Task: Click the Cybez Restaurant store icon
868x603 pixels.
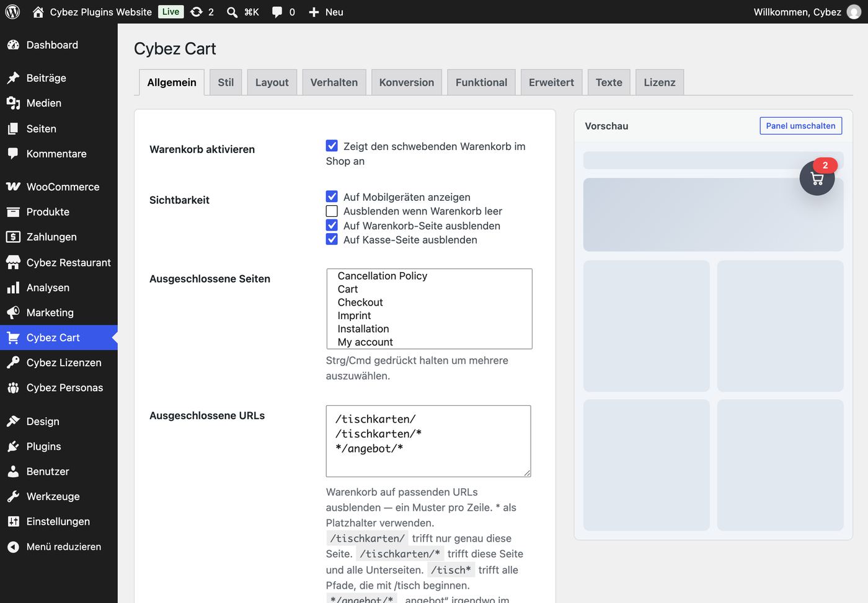Action: click(13, 263)
